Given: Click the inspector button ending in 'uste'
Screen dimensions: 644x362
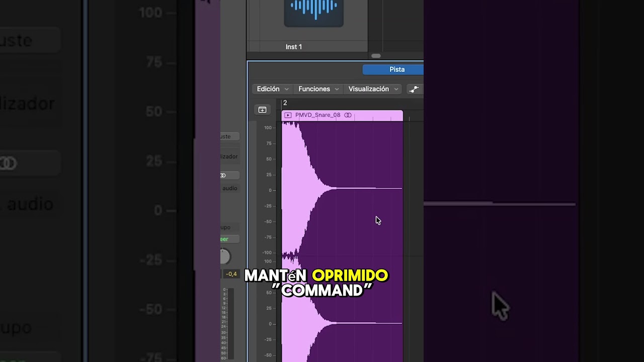Looking at the screenshot, I should click(x=230, y=136).
